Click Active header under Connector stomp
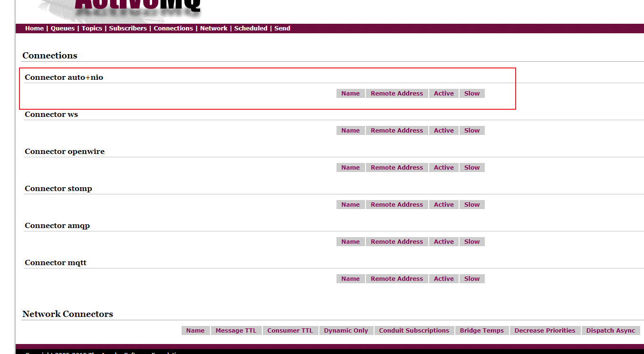Screen dimensions: 644x354 pyautogui.click(x=444, y=205)
